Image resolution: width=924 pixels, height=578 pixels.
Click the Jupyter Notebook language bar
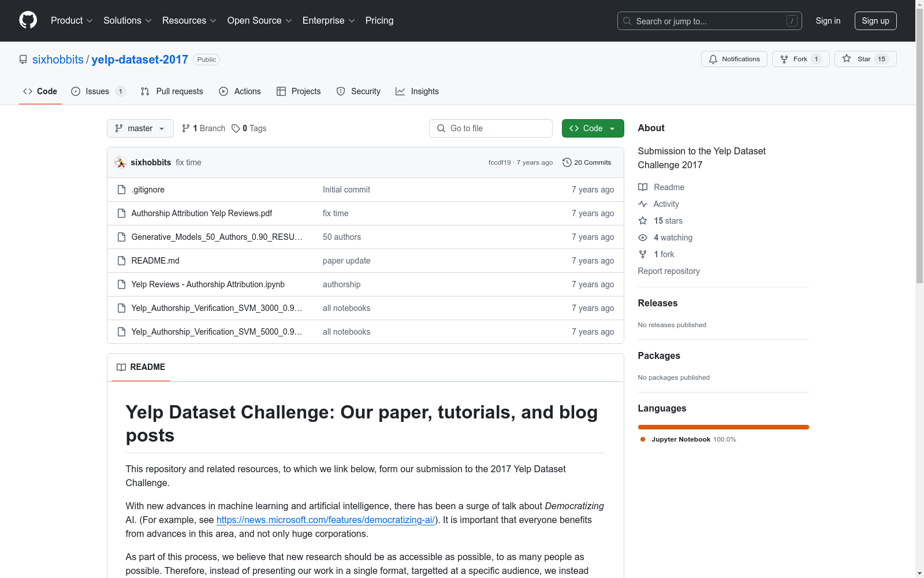(724, 427)
